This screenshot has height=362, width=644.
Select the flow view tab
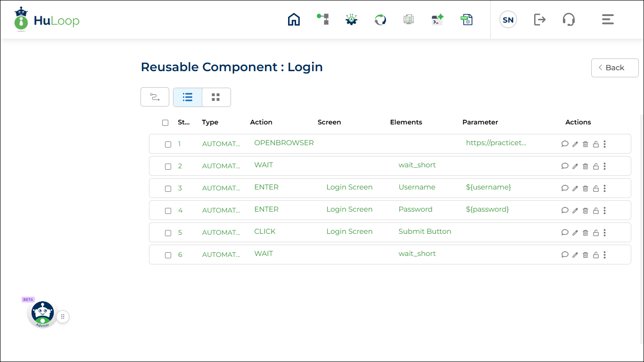(x=155, y=97)
